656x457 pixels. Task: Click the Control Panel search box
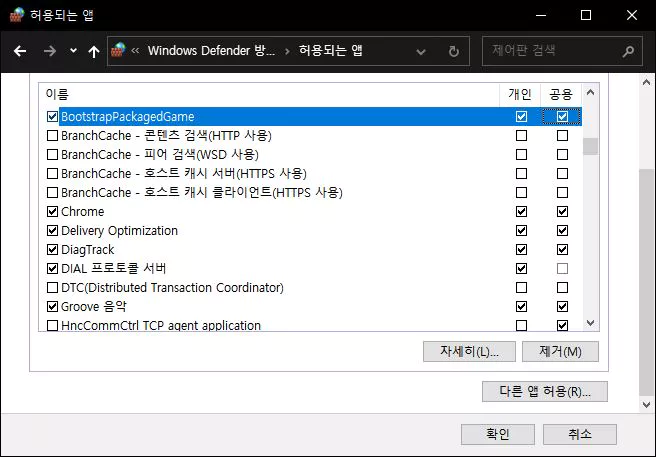pos(562,51)
